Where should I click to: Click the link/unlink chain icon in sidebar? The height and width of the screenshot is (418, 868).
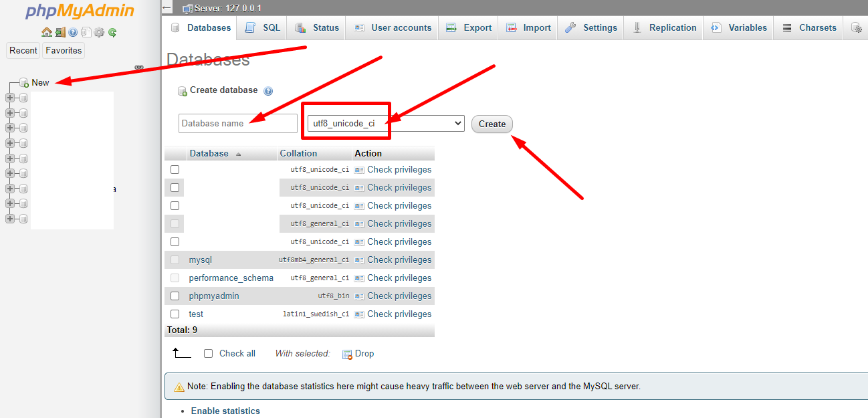tap(139, 68)
